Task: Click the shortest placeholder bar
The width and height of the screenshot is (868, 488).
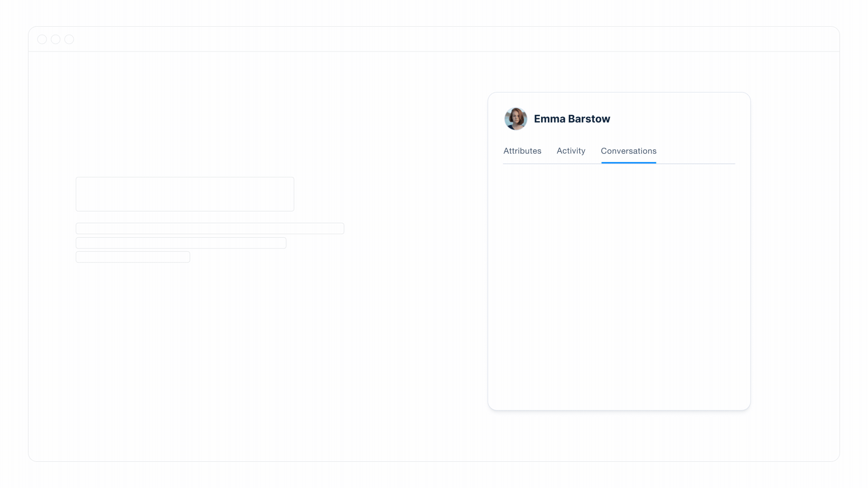Action: point(132,257)
